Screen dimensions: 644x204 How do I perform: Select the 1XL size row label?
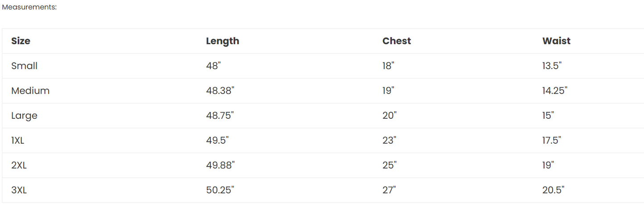pos(18,141)
